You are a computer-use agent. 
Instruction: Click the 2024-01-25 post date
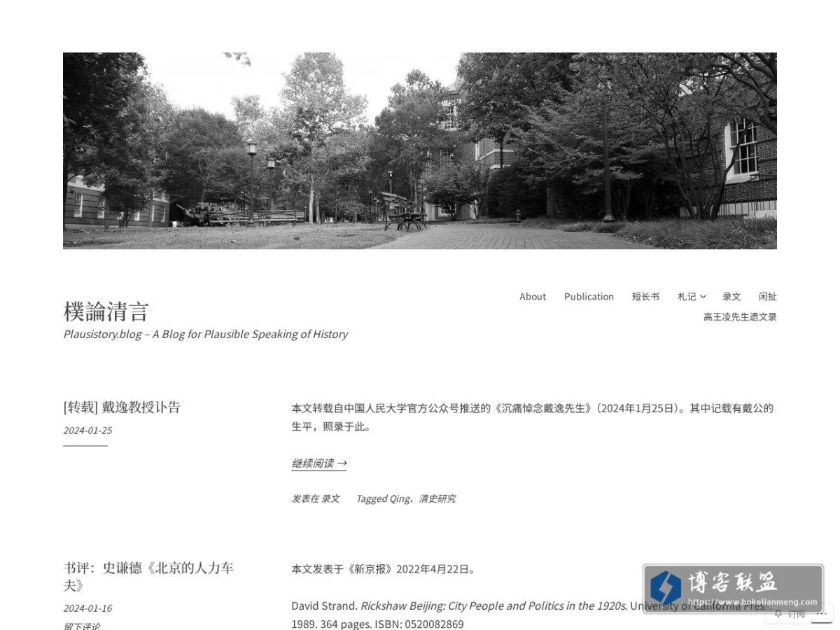[x=87, y=430]
